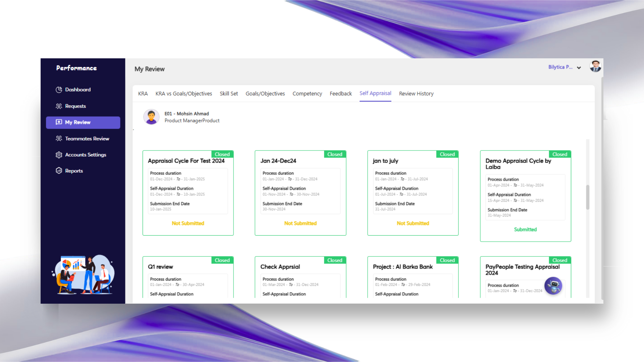Viewport: 644px width, 362px height.
Task: Click the Accounts Settings gear icon
Action: (x=59, y=155)
